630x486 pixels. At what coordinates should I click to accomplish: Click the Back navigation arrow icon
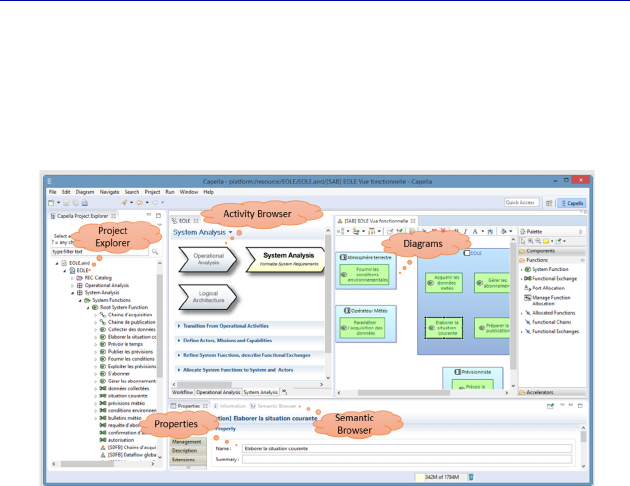[x=140, y=203]
